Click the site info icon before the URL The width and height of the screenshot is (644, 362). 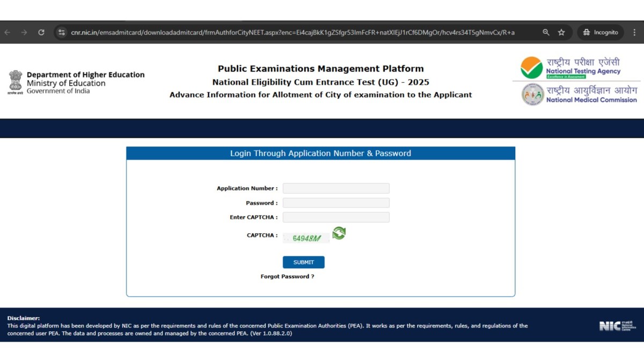point(61,32)
